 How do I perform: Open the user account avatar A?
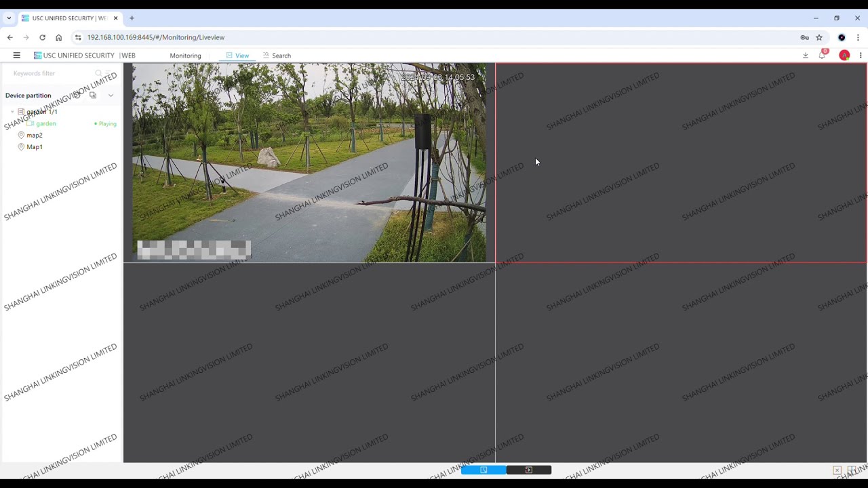(844, 56)
